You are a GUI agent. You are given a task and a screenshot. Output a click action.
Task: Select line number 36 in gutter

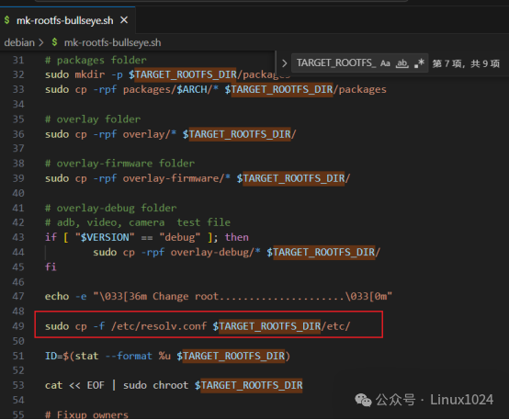(18, 134)
